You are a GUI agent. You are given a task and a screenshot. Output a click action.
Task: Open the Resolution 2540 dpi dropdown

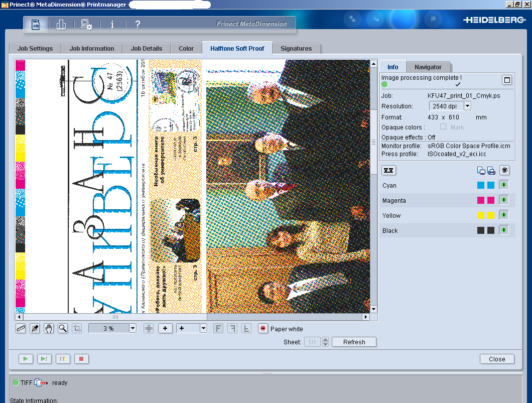coord(468,106)
